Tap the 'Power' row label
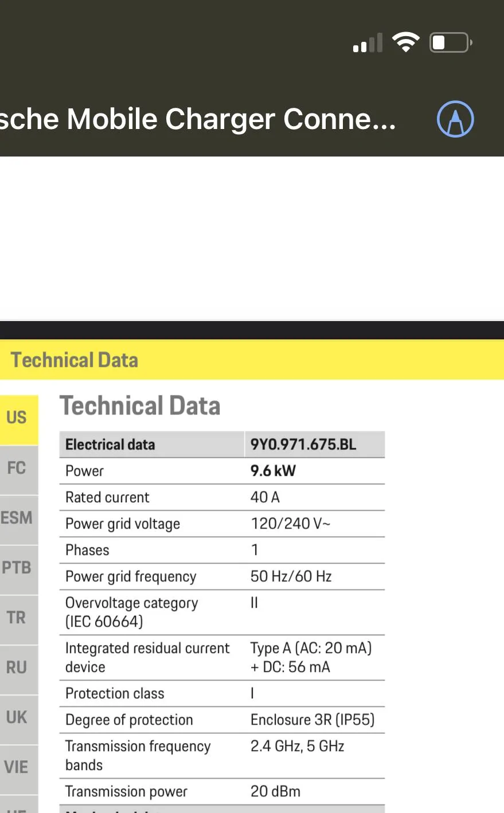Screen dimensions: 504x813 click(84, 471)
